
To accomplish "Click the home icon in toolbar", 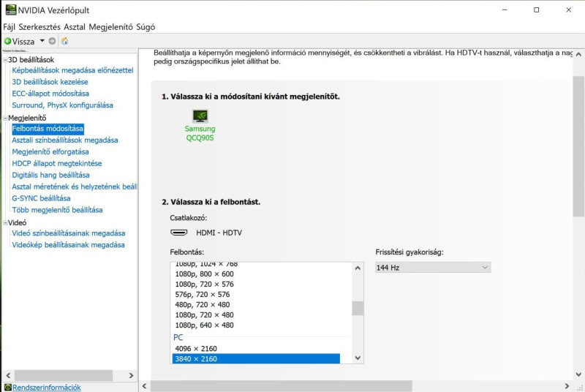I will tap(64, 41).
